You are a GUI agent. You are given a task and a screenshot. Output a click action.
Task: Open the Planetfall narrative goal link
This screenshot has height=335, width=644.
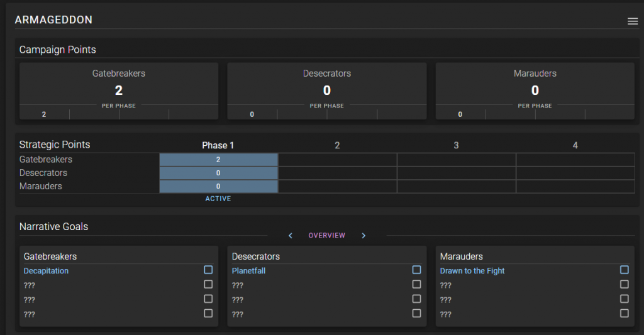[250, 271]
